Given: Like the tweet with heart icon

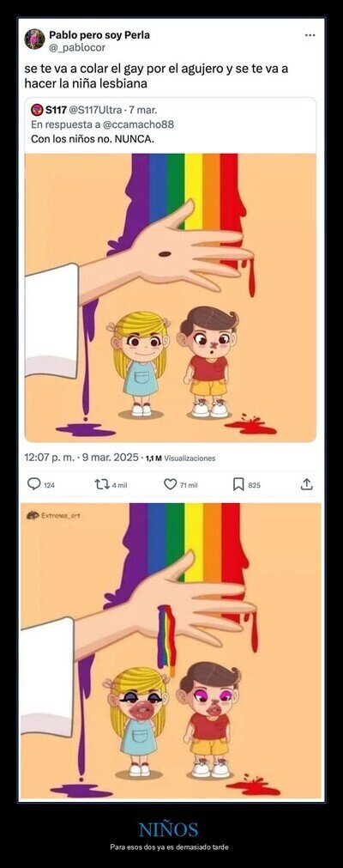Looking at the screenshot, I should pos(171,484).
